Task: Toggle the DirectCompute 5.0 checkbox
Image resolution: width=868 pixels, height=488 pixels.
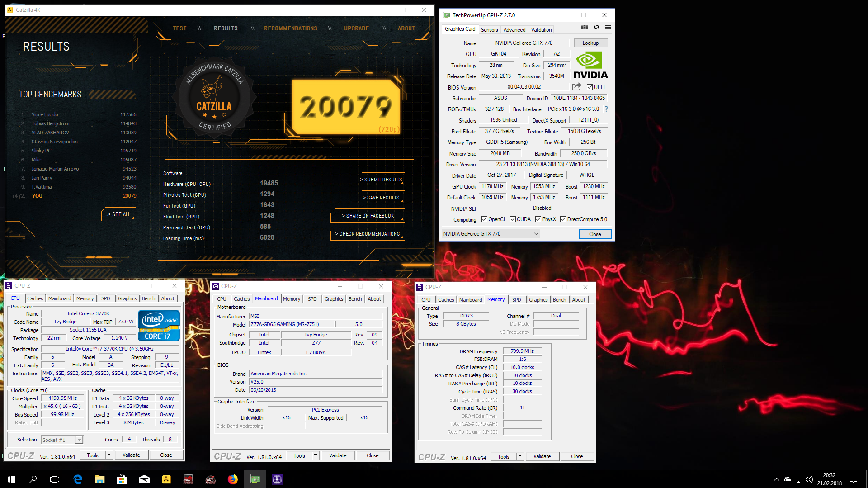Action: click(x=563, y=219)
